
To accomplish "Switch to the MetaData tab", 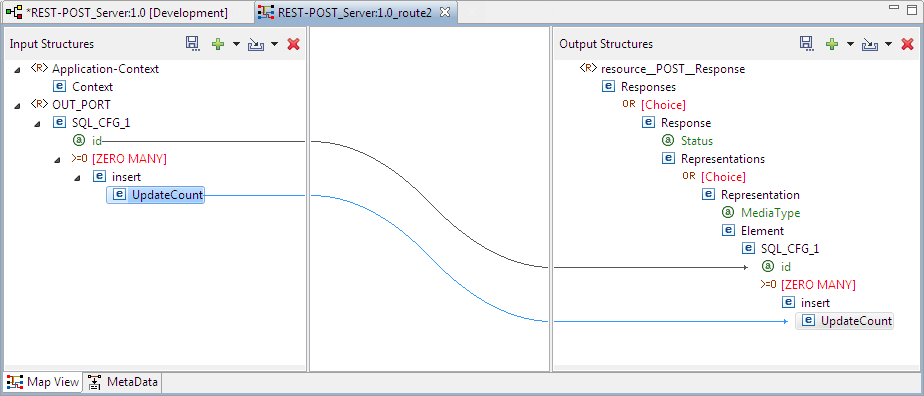I will point(124,382).
